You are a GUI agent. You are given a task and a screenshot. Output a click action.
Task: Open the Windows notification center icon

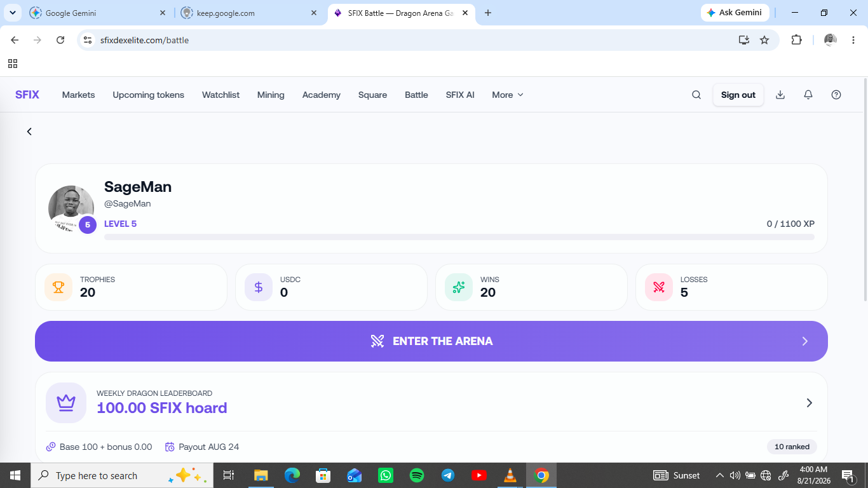click(x=848, y=475)
